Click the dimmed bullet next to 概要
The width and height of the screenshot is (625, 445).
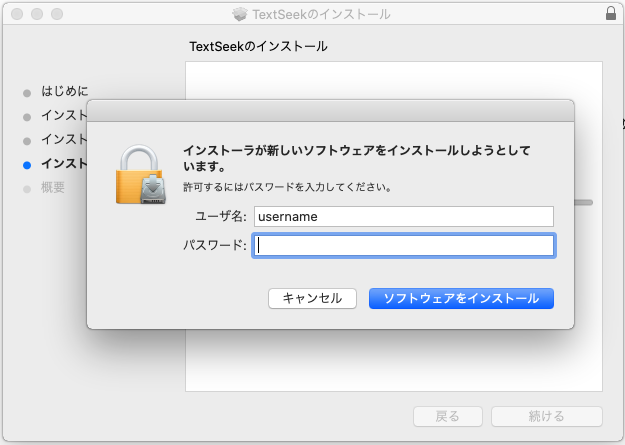click(x=27, y=188)
